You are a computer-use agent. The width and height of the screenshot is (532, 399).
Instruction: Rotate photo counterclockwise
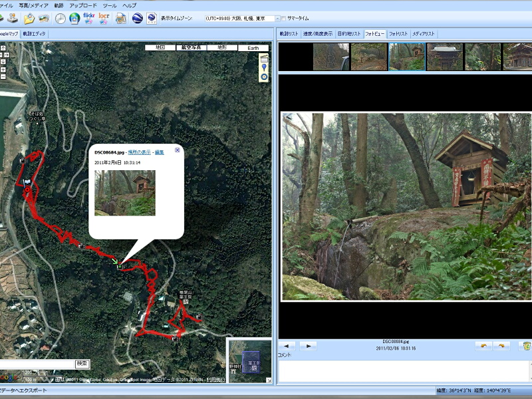pos(484,346)
